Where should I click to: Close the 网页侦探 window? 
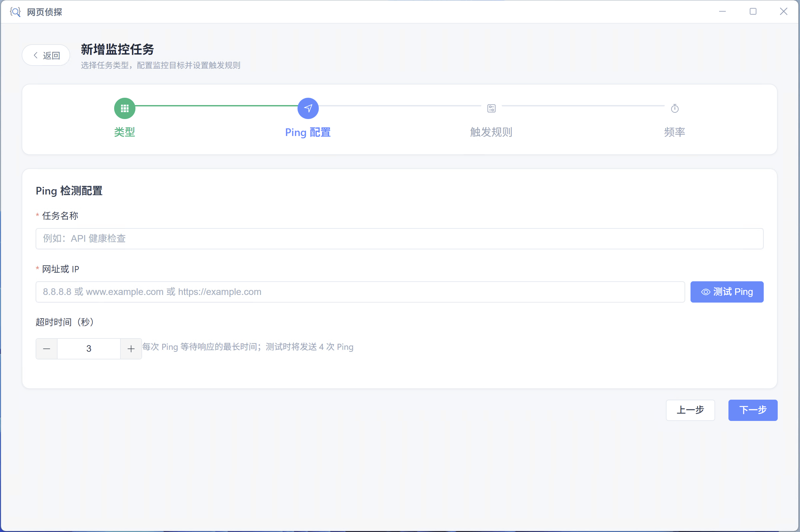[x=784, y=12]
